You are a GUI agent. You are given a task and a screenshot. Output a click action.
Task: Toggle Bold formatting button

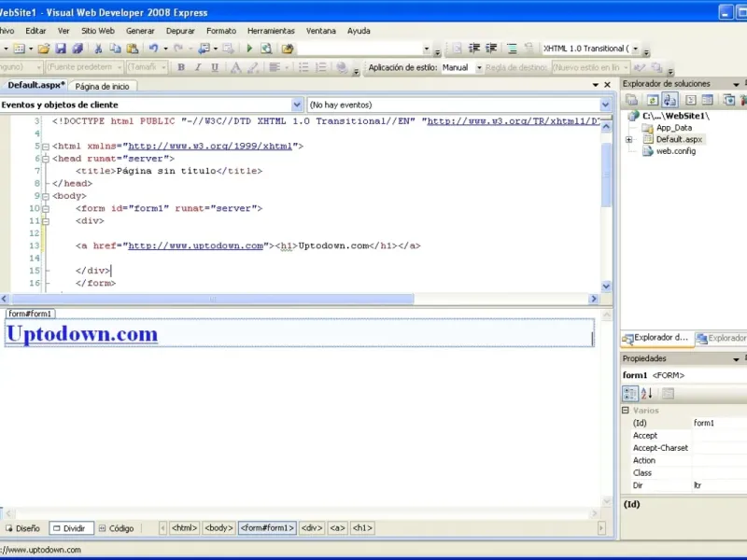tap(181, 67)
